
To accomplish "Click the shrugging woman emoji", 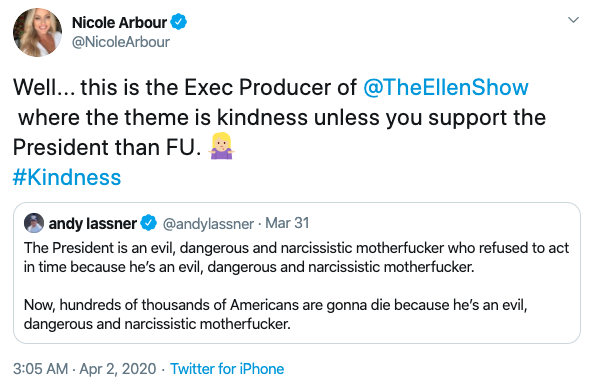I will point(222,146).
